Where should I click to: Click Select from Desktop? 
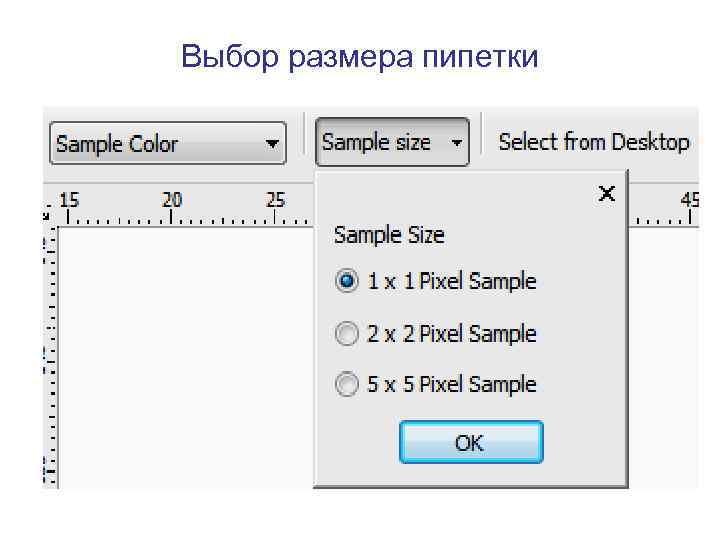tap(594, 142)
